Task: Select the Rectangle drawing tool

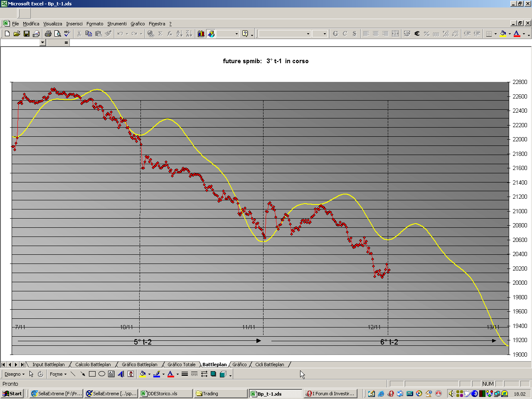Action: [92, 374]
